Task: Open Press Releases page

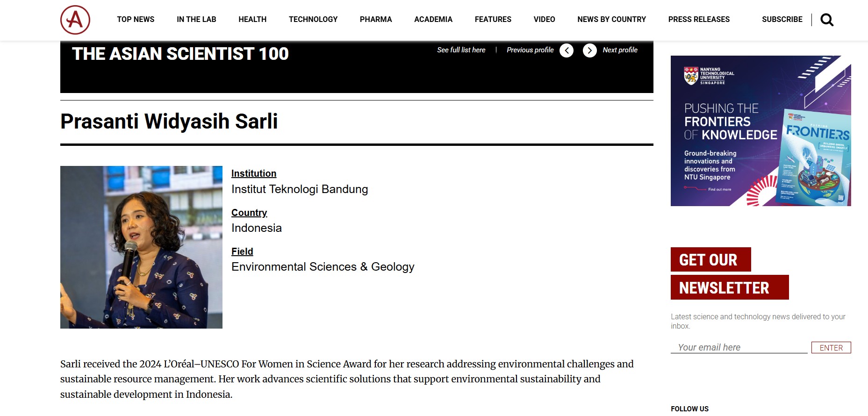Action: pyautogui.click(x=699, y=19)
